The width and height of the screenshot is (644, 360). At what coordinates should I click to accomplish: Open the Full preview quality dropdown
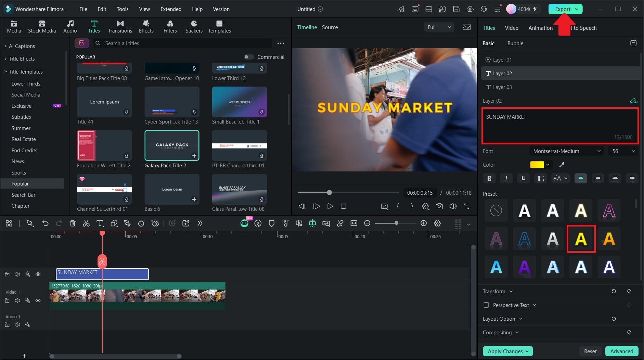(x=439, y=27)
